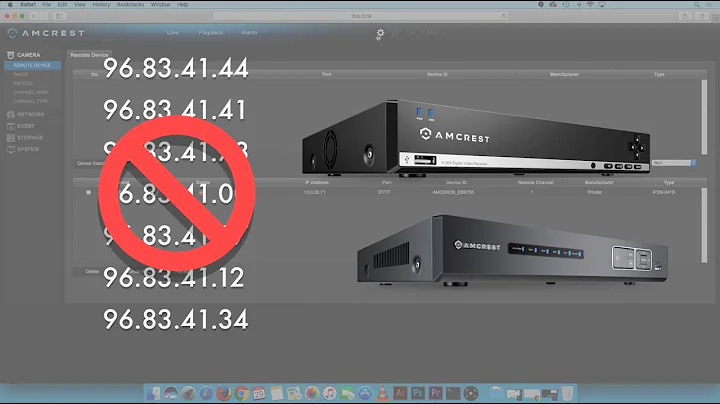Open the Calendar app in the dock

(259, 393)
